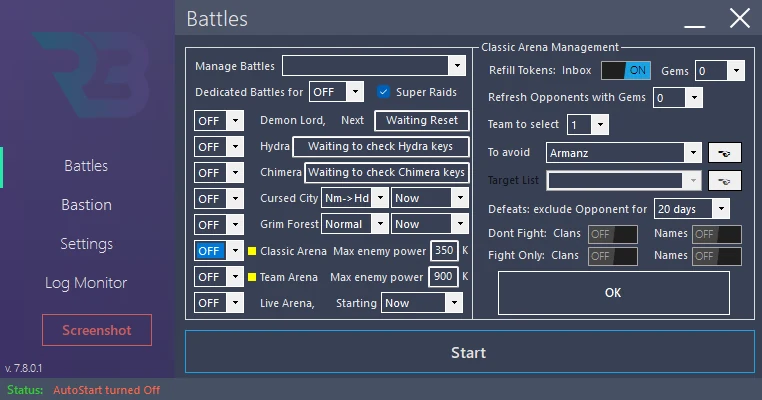Toggle Dont Fight Names switch
This screenshot has height=400, width=762.
[x=717, y=234]
